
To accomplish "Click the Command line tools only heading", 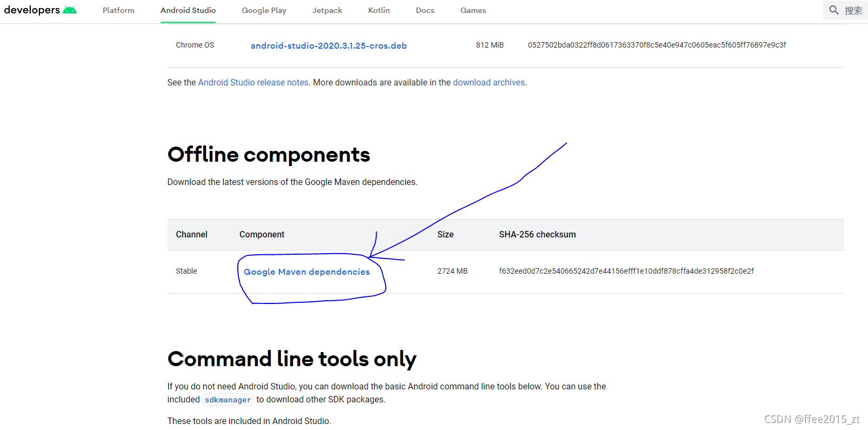I will [292, 359].
